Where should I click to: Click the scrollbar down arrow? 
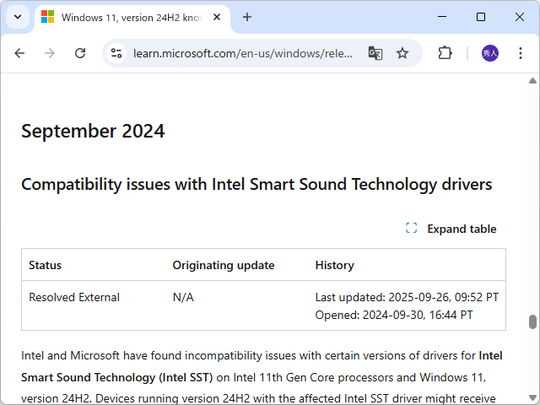click(532, 397)
